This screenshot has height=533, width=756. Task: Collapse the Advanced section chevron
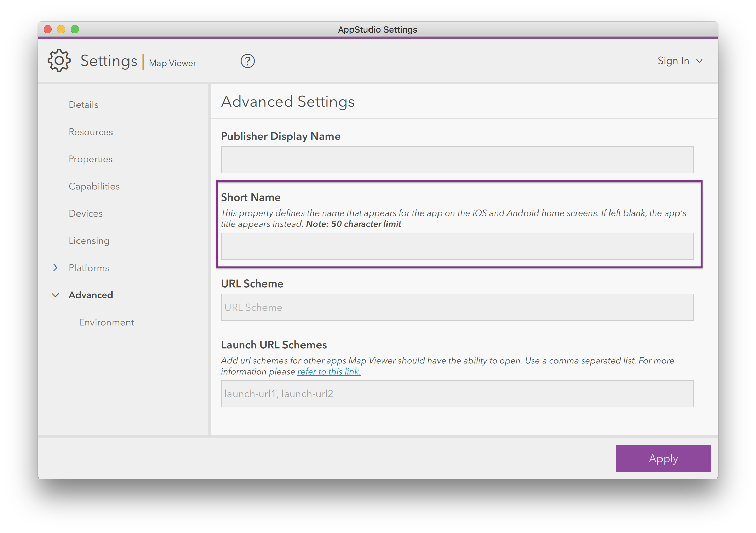pyautogui.click(x=55, y=295)
